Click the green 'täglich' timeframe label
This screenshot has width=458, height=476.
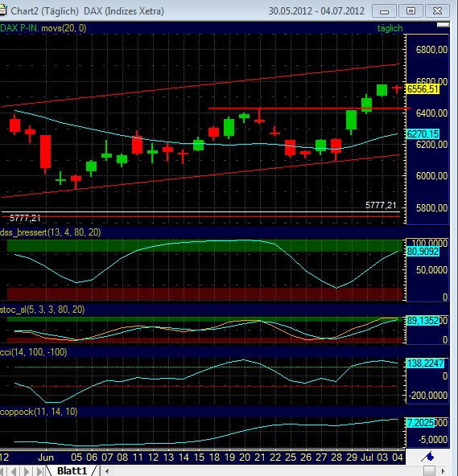390,28
